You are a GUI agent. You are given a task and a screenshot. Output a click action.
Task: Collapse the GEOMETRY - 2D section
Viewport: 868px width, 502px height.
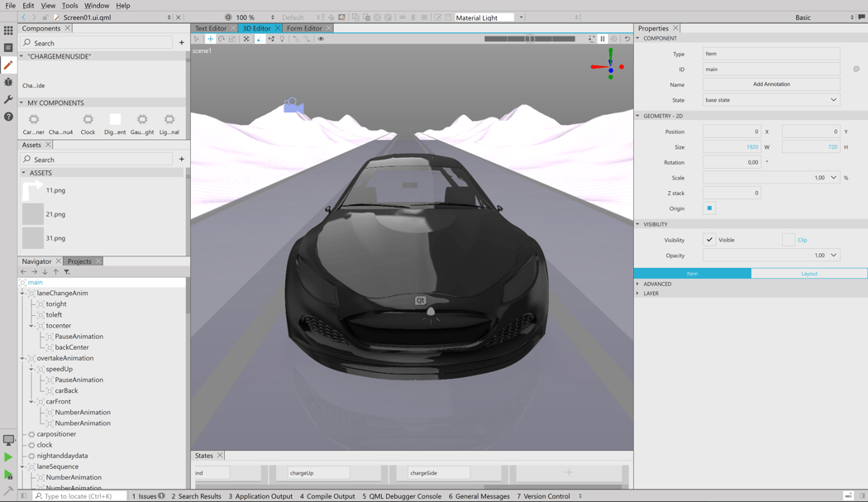click(636, 115)
